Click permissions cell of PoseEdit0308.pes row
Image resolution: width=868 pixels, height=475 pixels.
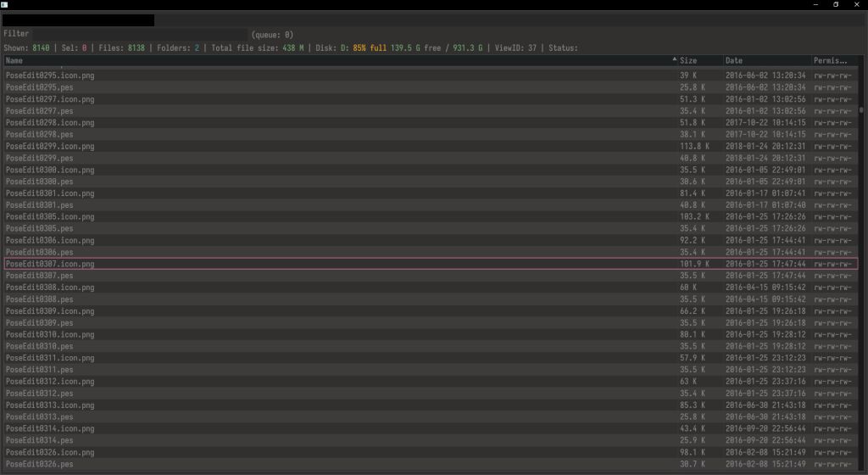coord(832,299)
